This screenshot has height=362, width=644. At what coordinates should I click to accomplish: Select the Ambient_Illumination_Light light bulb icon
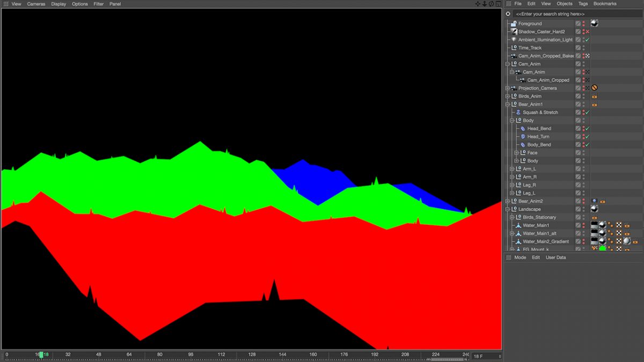click(514, 40)
